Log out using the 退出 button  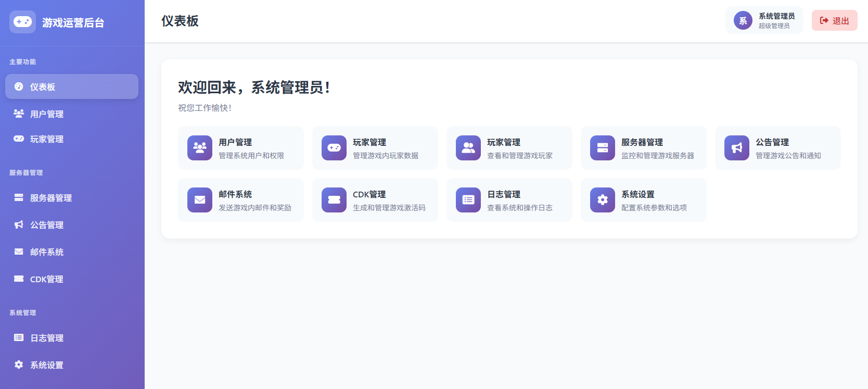pyautogui.click(x=834, y=21)
